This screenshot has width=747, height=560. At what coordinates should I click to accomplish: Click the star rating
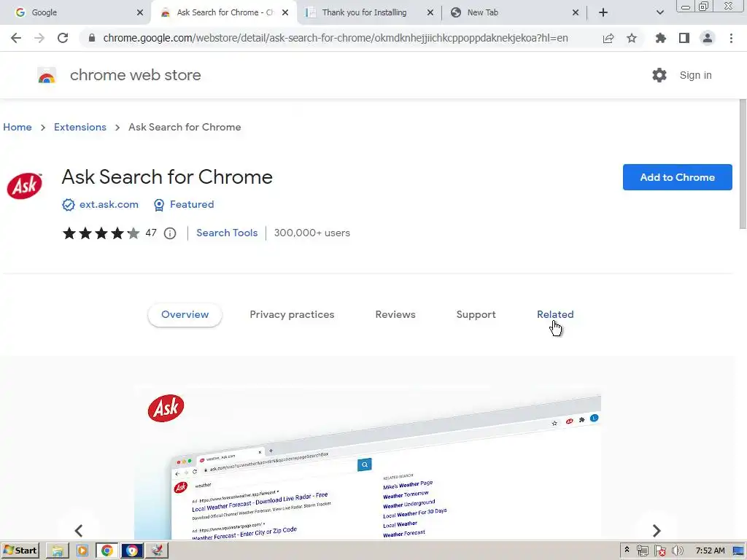101,233
